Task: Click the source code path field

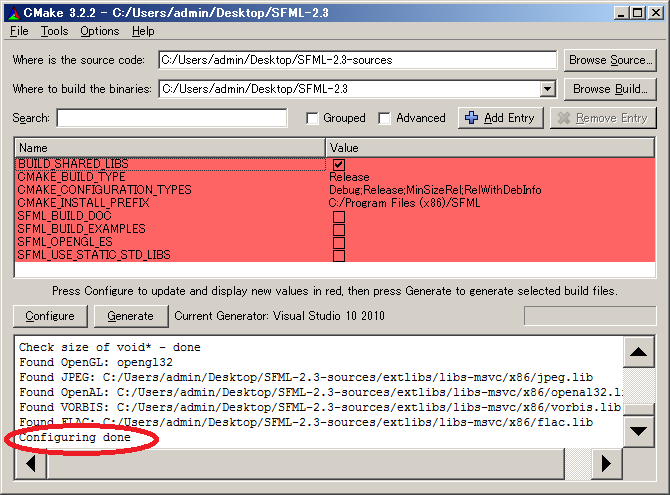Action: pyautogui.click(x=358, y=60)
